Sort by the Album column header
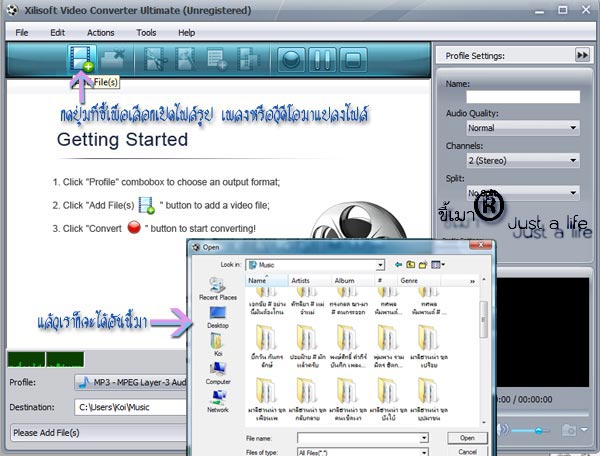This screenshot has height=456, width=600. tap(353, 280)
